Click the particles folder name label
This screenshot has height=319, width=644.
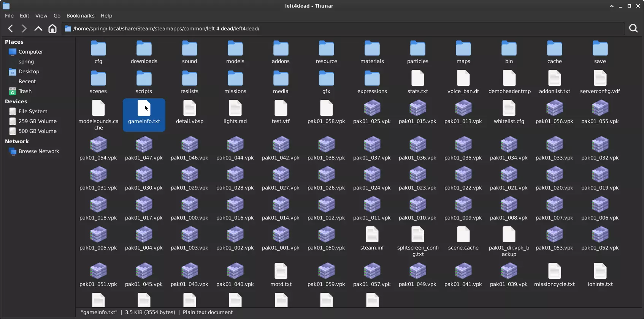pos(418,61)
